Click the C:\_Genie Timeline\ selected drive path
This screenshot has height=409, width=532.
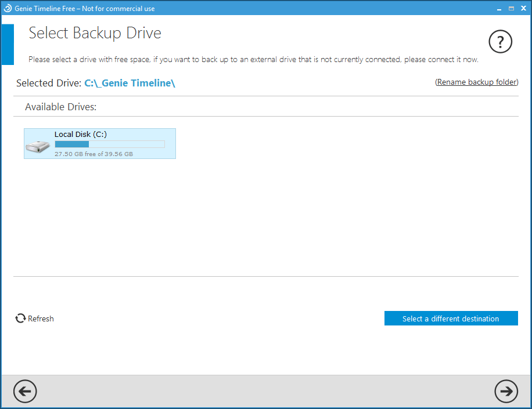130,83
